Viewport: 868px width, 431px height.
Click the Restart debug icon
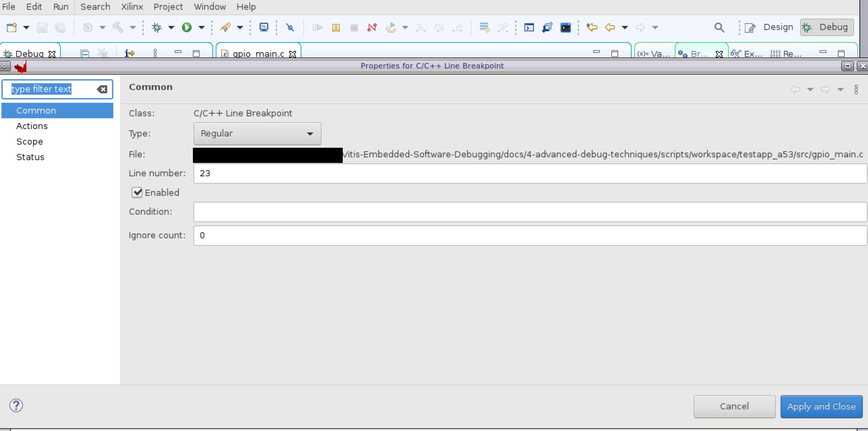pyautogui.click(x=391, y=27)
